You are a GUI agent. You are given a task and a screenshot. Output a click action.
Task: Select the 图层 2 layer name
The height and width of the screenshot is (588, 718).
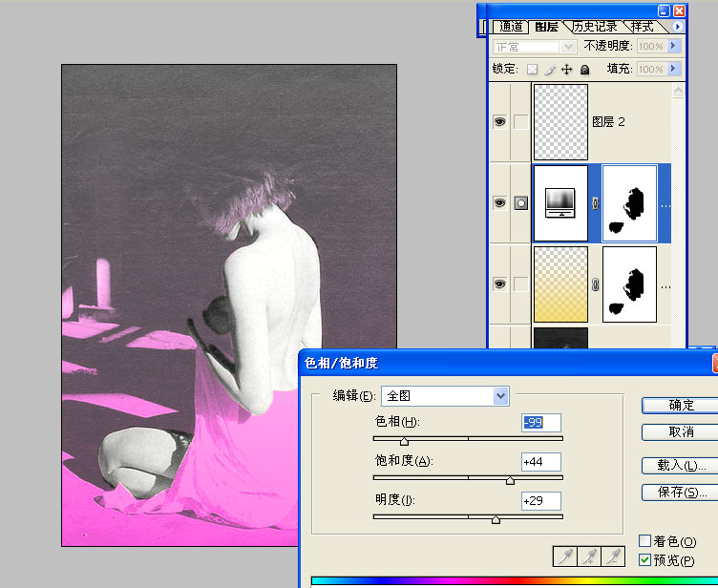608,122
